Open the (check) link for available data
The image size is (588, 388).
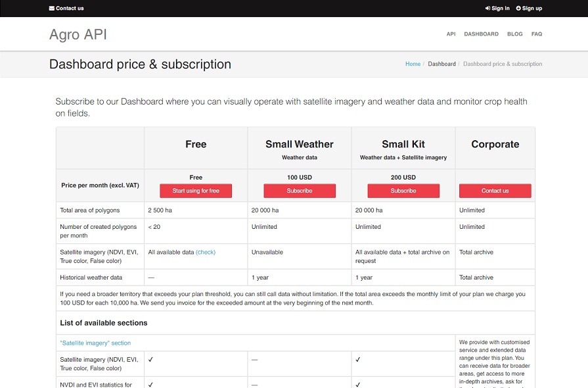pyautogui.click(x=206, y=252)
